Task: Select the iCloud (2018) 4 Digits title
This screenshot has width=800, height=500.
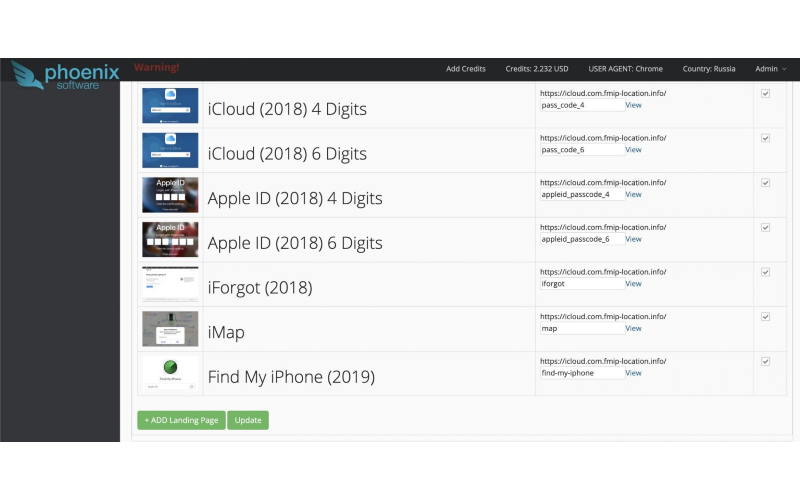Action: click(x=287, y=109)
